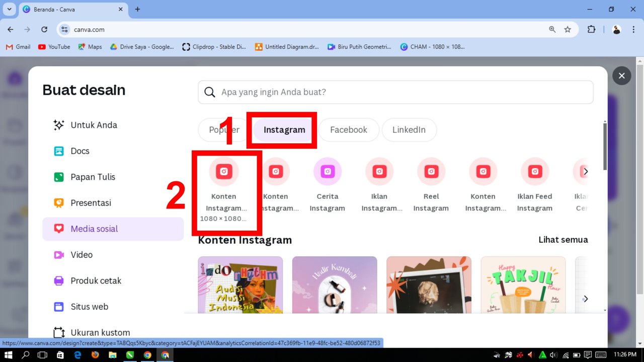This screenshot has width=644, height=362.
Task: Launch Firefox from taskbar
Action: 95,355
